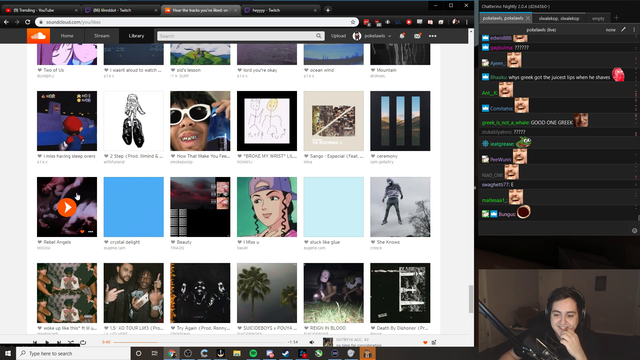This screenshot has height=360, width=640.
Task: Open Steam from the taskbar
Action: pos(286,353)
